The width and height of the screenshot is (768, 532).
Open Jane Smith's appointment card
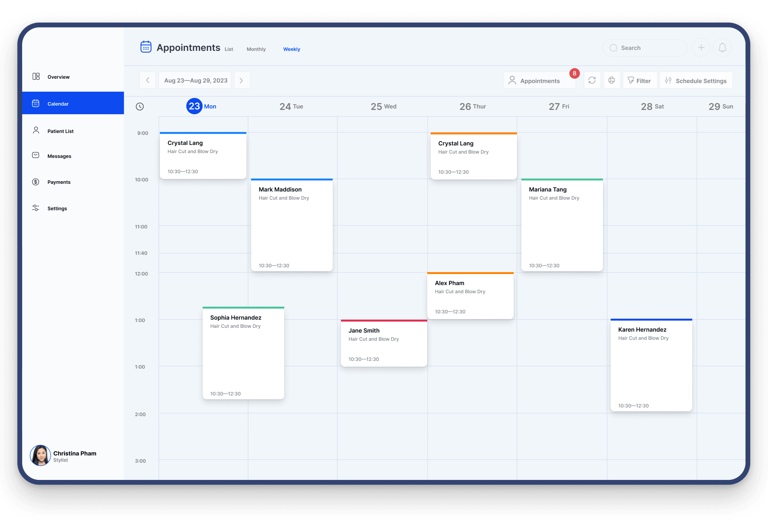click(384, 343)
